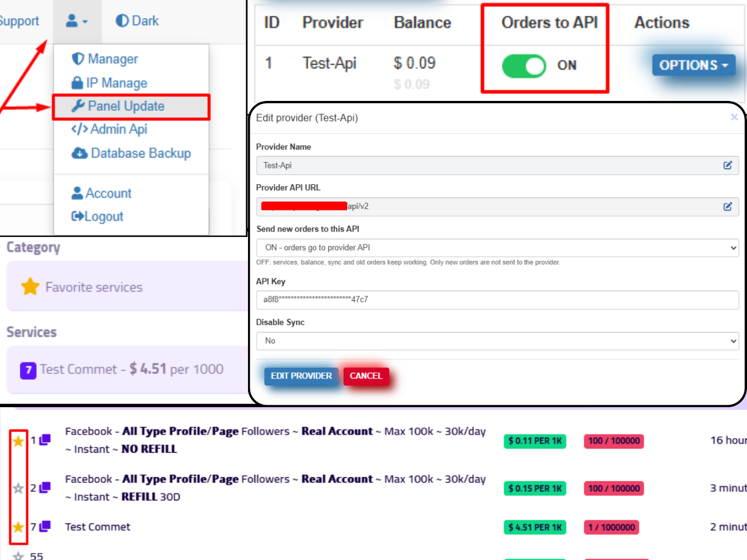Image resolution: width=747 pixels, height=560 pixels.
Task: Open the Favorite services category selector
Action: (127, 286)
